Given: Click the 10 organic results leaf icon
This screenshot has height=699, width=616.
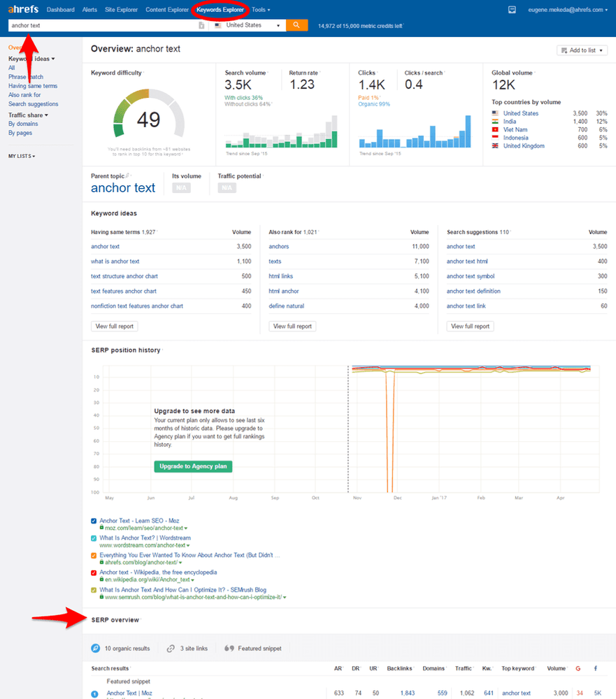Looking at the screenshot, I should click(95, 648).
